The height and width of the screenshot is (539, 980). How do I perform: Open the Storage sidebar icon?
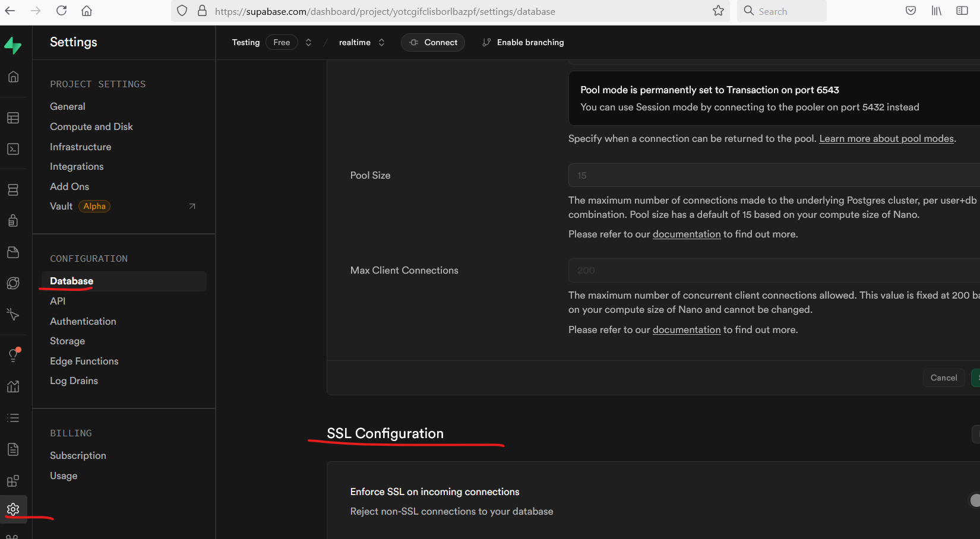click(x=13, y=252)
